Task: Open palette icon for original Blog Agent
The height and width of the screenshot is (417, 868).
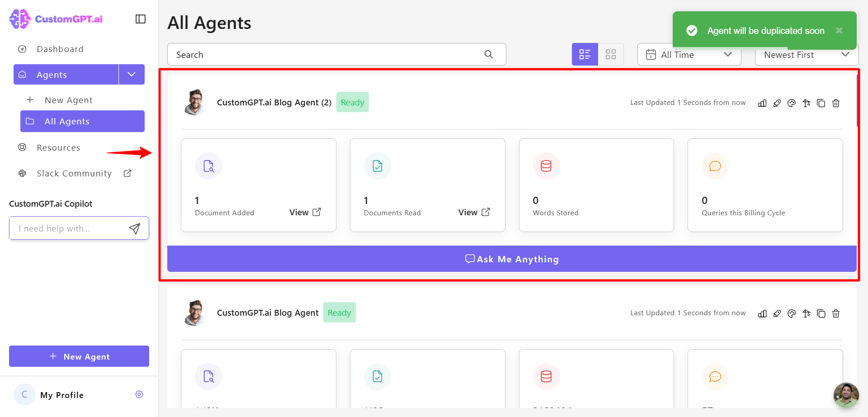Action: (x=792, y=313)
